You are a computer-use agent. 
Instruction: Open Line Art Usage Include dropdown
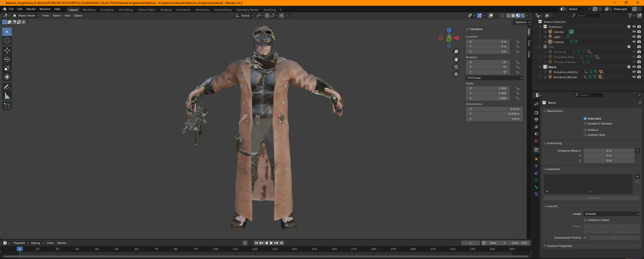point(612,214)
